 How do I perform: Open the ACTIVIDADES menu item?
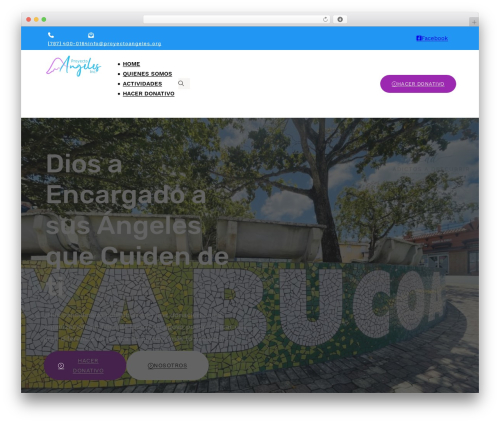click(x=142, y=84)
